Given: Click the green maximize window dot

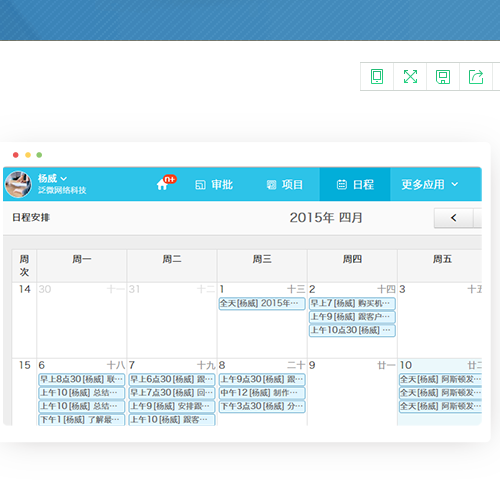Looking at the screenshot, I should coord(39,155).
